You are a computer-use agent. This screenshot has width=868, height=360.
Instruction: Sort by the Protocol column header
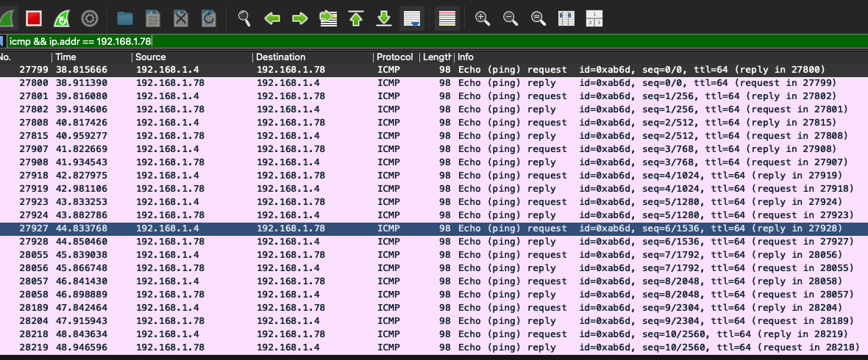point(396,57)
